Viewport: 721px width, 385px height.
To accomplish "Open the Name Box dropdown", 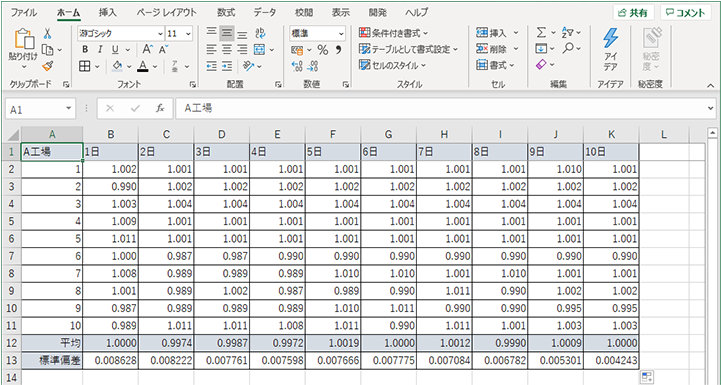I will (x=69, y=109).
